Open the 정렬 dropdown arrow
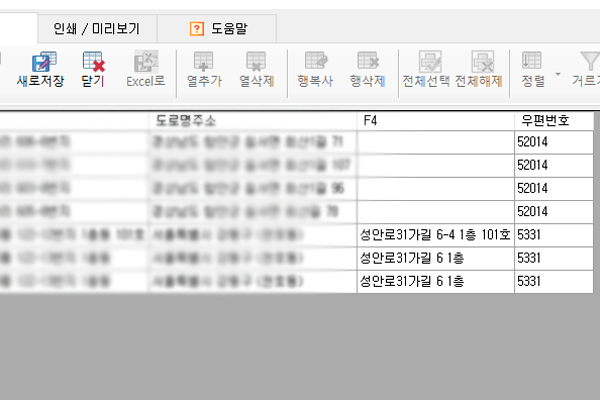 (558, 74)
